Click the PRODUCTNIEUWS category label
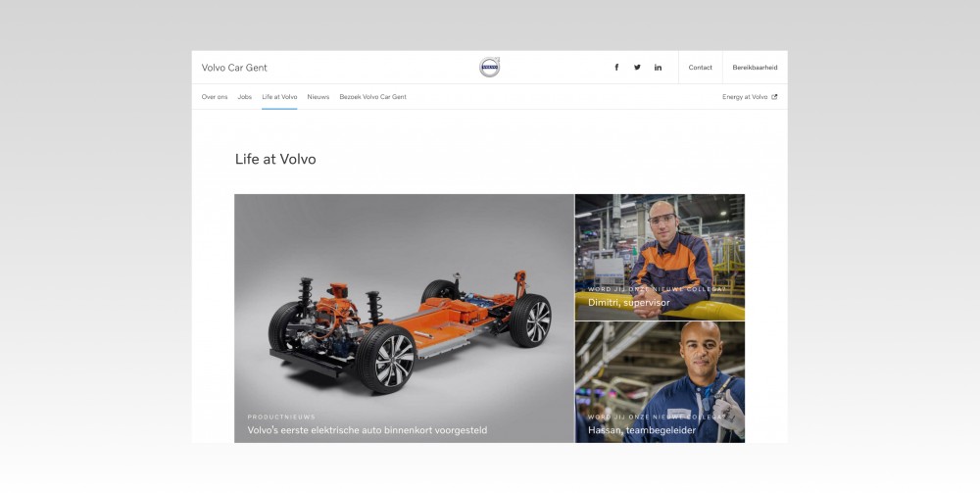The width and height of the screenshot is (980, 493). [281, 417]
